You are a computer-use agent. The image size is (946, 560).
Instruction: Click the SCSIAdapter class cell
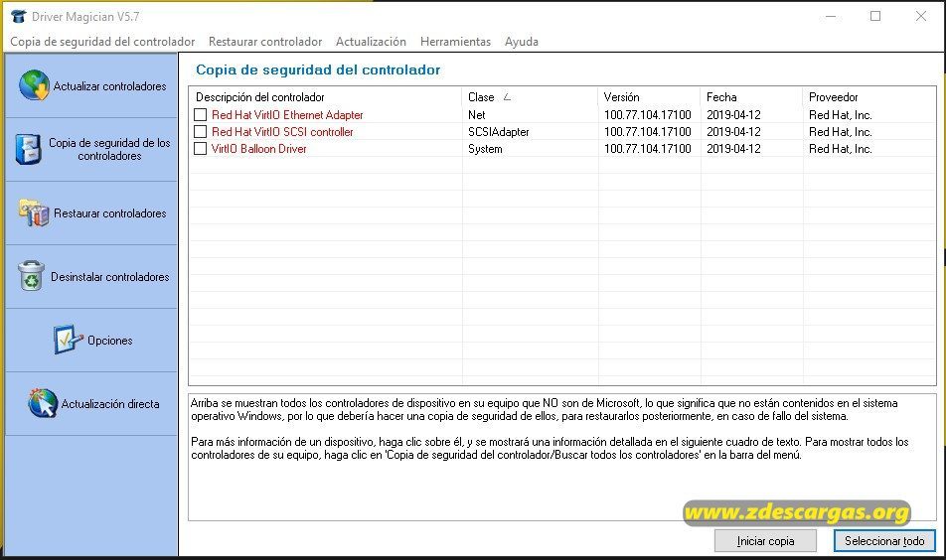pyautogui.click(x=499, y=131)
